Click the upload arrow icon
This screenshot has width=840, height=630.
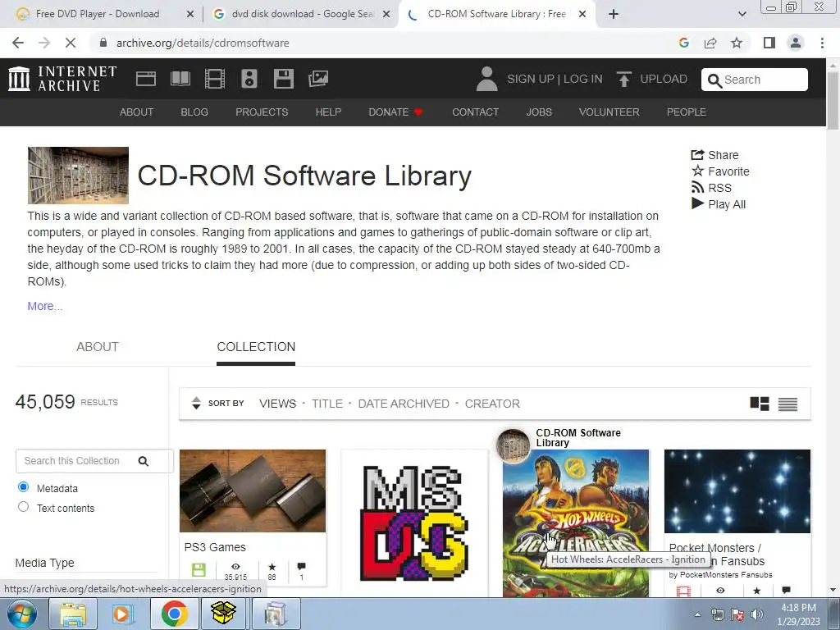tap(623, 79)
